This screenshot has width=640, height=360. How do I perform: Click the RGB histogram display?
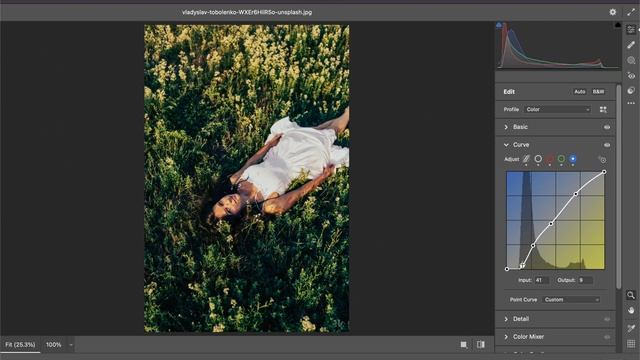point(558,45)
